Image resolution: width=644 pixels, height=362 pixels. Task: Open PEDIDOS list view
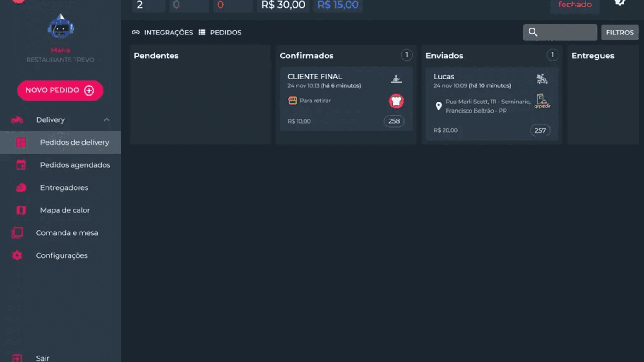(x=225, y=33)
